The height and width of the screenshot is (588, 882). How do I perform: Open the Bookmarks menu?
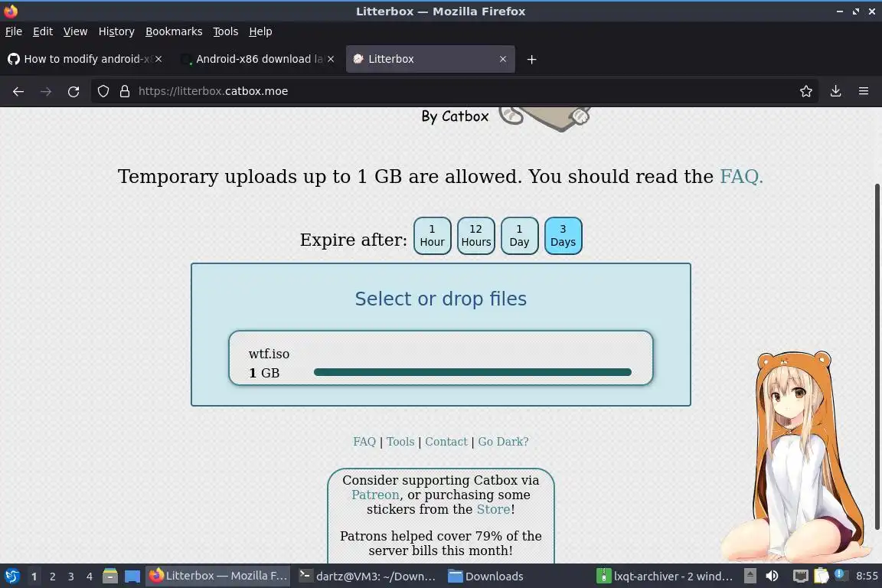coord(174,31)
